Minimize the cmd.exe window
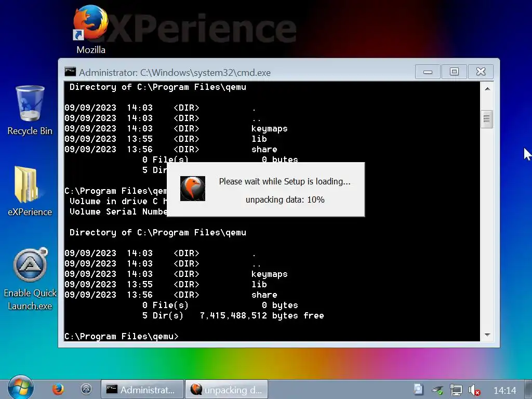 click(428, 72)
